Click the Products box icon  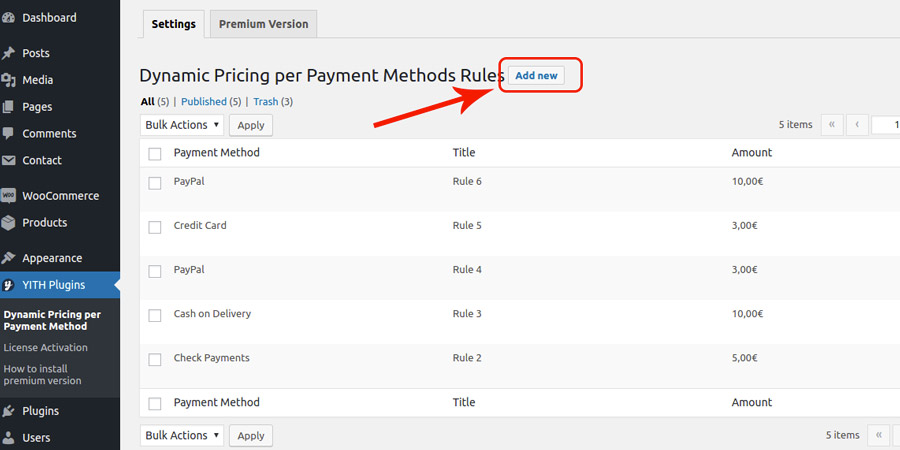click(x=8, y=223)
